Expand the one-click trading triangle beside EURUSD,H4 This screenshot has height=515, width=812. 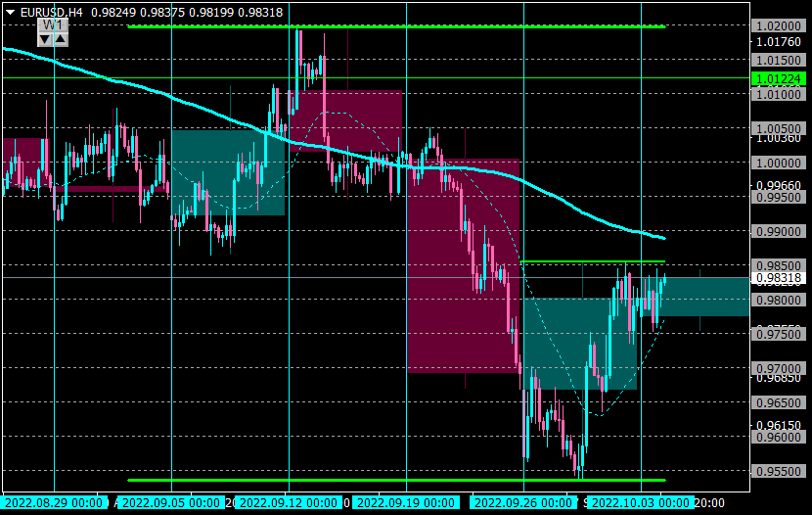10,13
